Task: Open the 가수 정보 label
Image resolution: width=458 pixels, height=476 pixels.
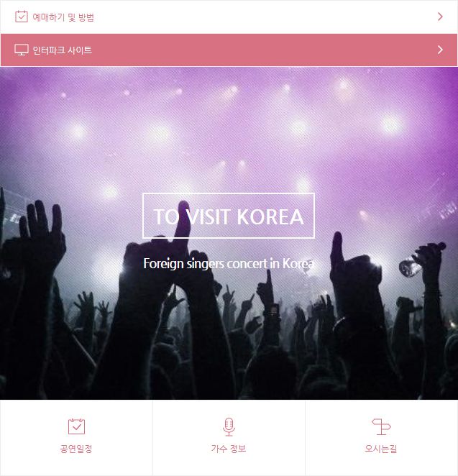Action: [x=229, y=449]
